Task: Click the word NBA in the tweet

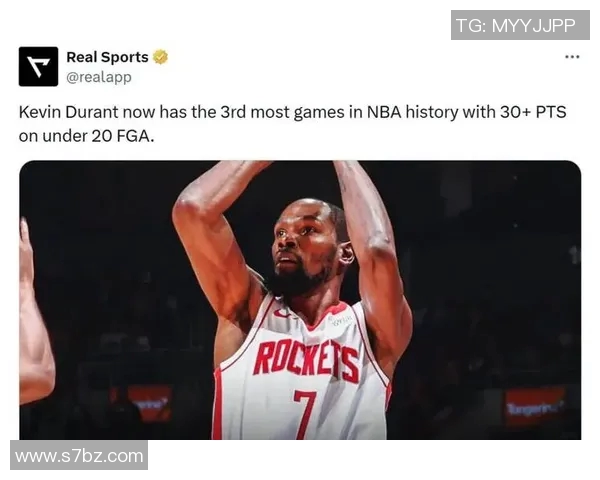Action: tap(384, 112)
